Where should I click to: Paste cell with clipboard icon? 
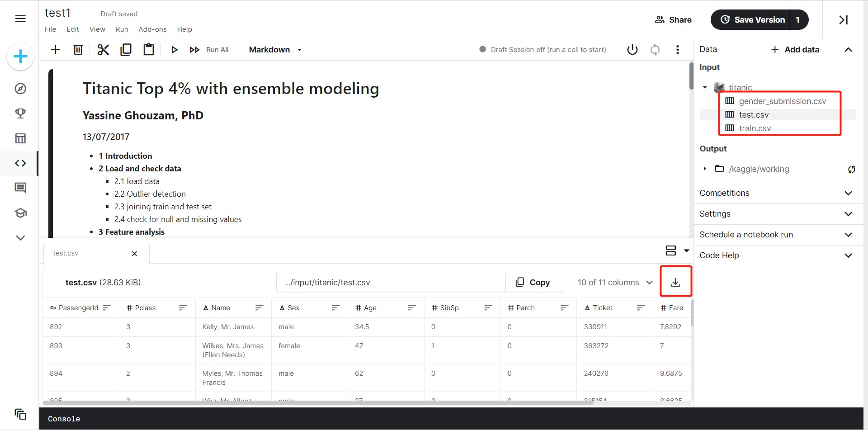tap(149, 49)
